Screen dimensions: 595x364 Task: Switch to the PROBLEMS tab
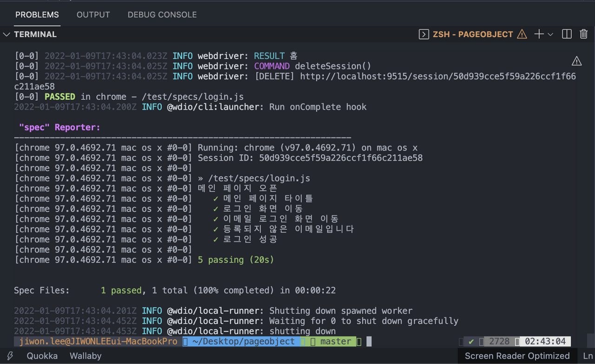click(37, 15)
